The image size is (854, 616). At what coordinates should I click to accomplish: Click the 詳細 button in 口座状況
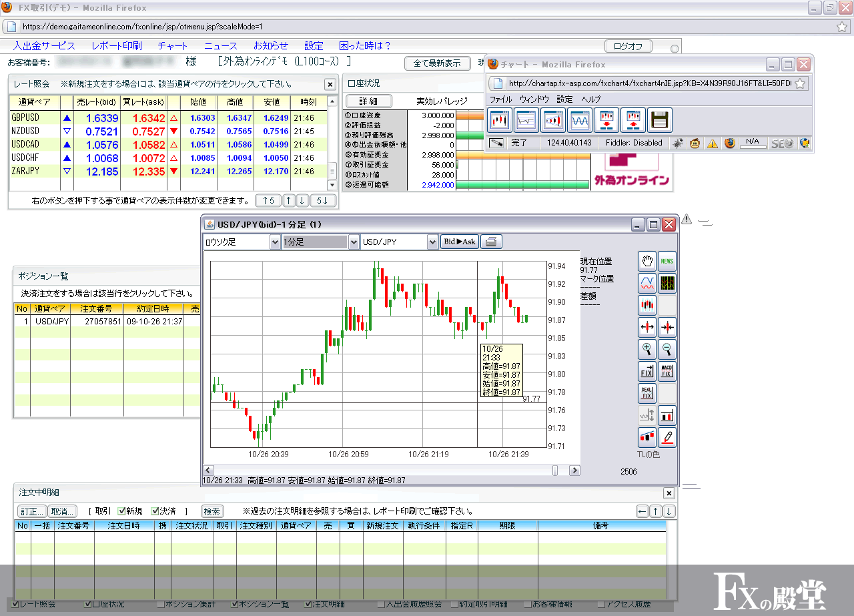tap(368, 101)
